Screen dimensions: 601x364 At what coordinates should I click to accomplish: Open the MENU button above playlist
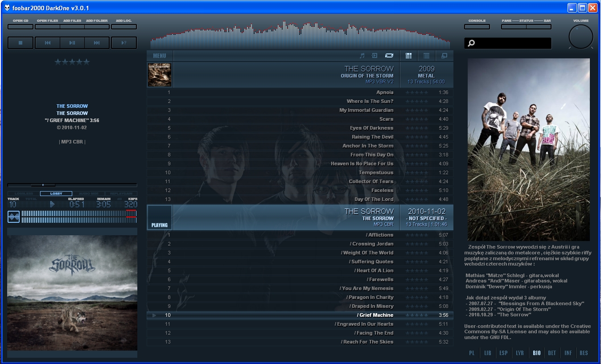(x=160, y=56)
